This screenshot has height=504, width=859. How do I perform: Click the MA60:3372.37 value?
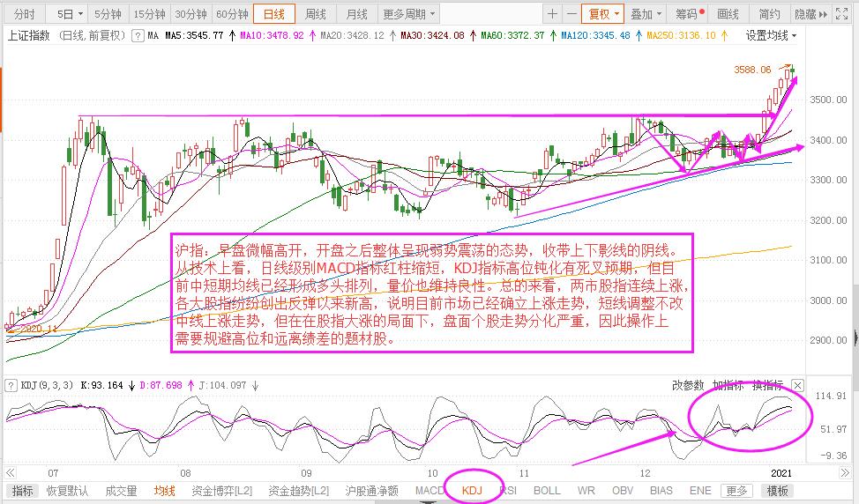pyautogui.click(x=512, y=35)
